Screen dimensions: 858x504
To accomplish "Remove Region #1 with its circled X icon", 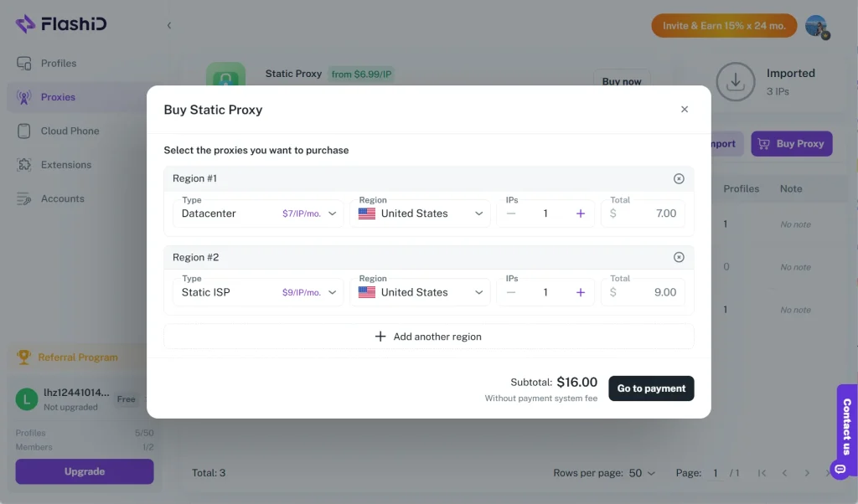I will (x=679, y=178).
